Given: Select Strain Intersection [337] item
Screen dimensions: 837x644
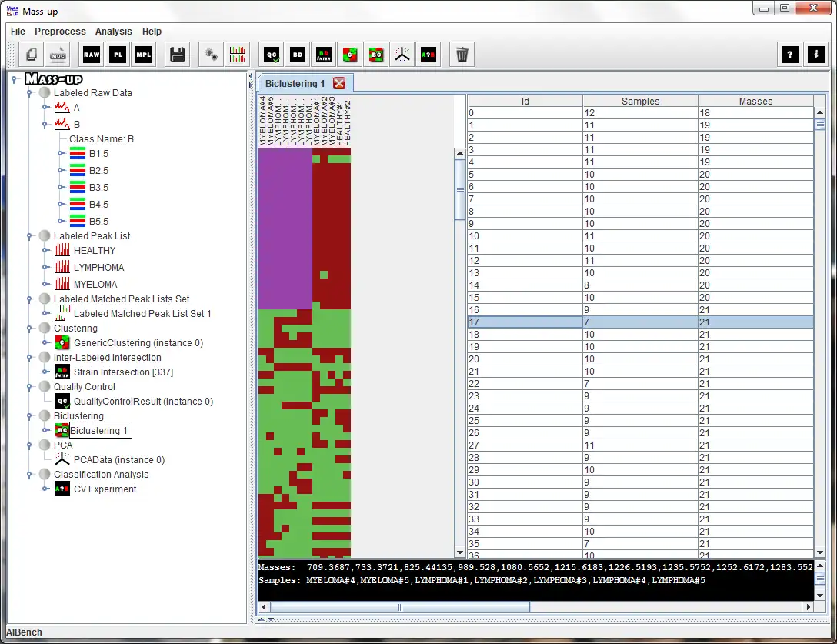Looking at the screenshot, I should point(123,372).
